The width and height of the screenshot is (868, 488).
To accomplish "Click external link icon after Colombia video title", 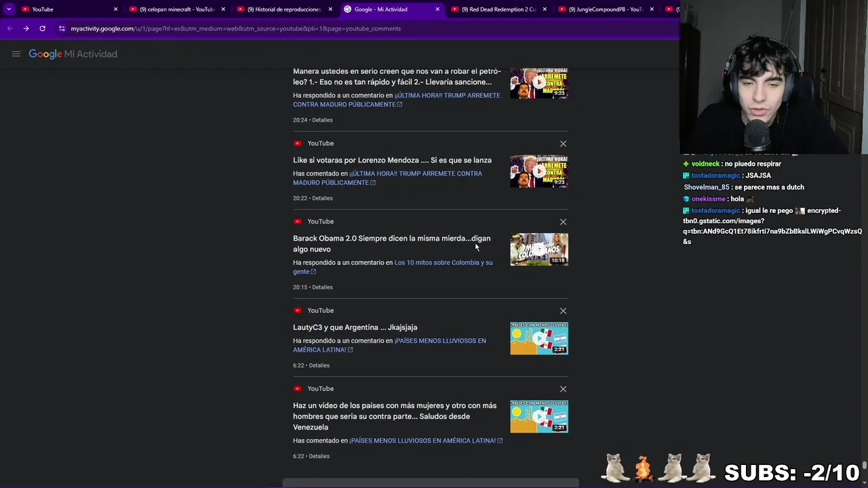I will coord(313,272).
